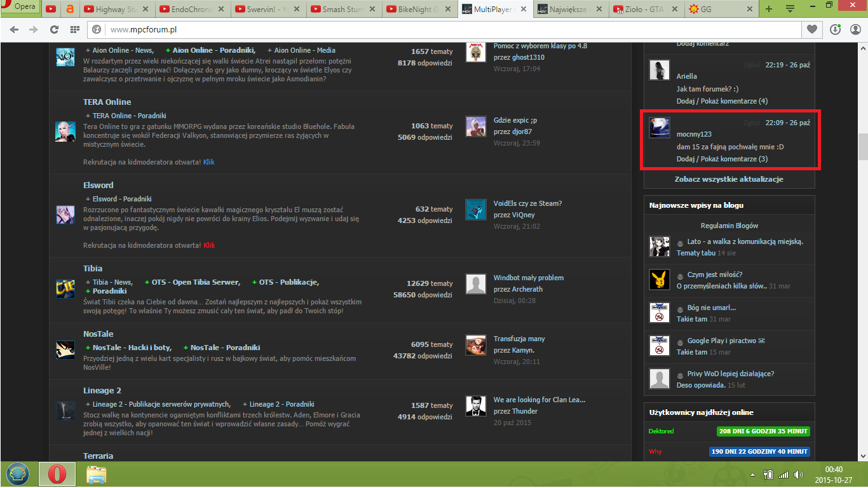Open last post 'Gdzie expic ;p'
The width and height of the screenshot is (868, 488).
pos(515,120)
